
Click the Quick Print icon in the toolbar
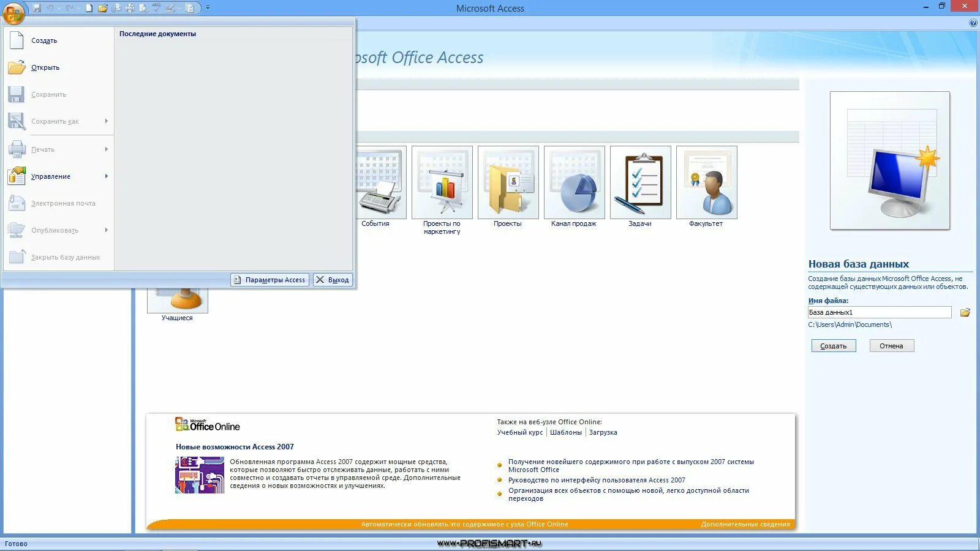pyautogui.click(x=130, y=8)
